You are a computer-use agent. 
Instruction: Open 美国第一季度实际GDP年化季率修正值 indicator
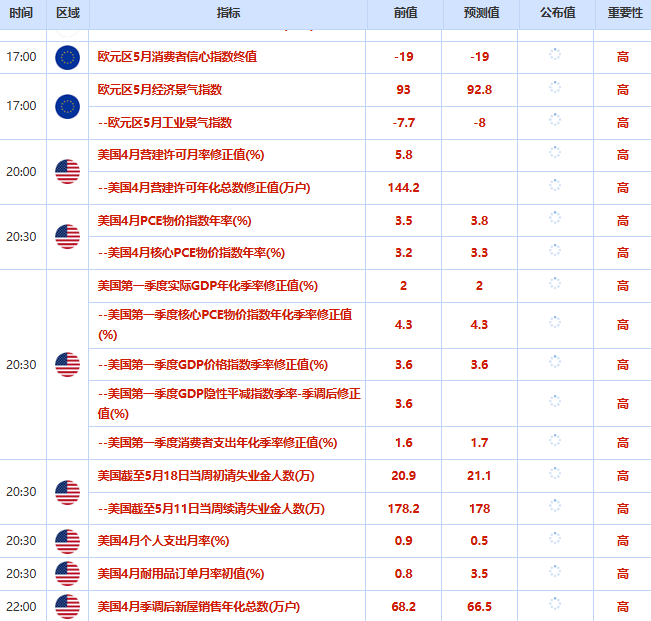(208, 286)
